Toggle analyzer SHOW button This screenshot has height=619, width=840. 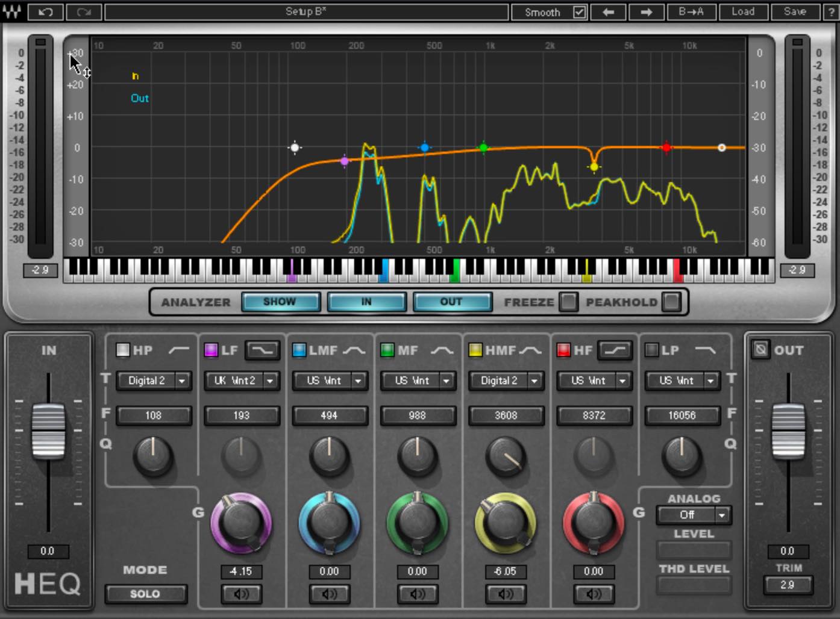(280, 302)
